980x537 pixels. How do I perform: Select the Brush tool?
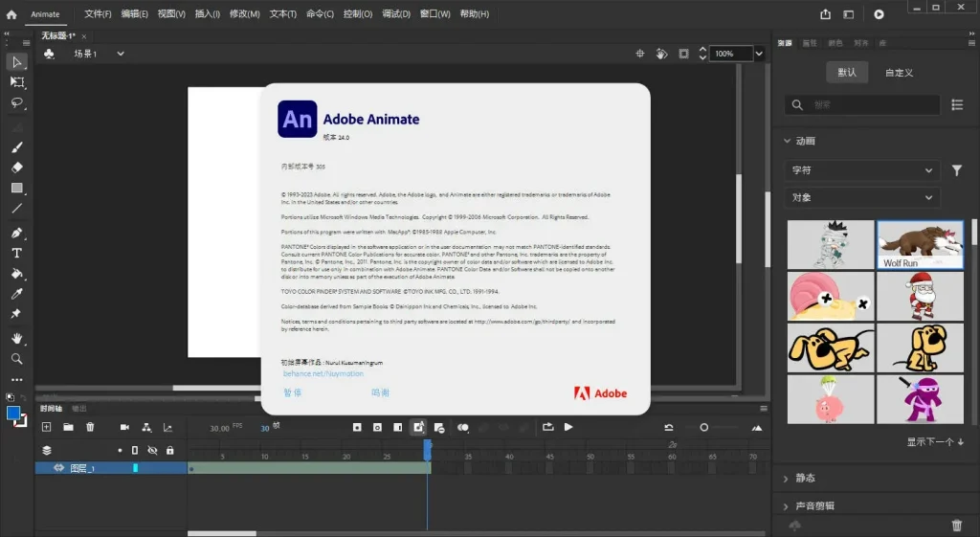[17, 146]
